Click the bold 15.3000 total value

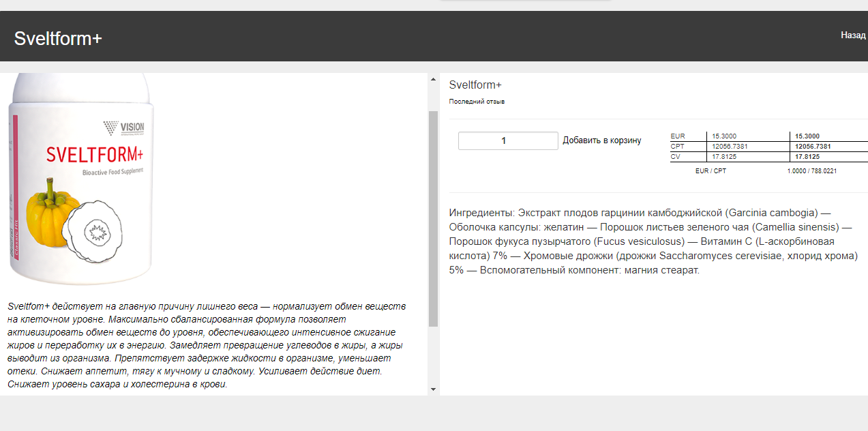(x=807, y=136)
